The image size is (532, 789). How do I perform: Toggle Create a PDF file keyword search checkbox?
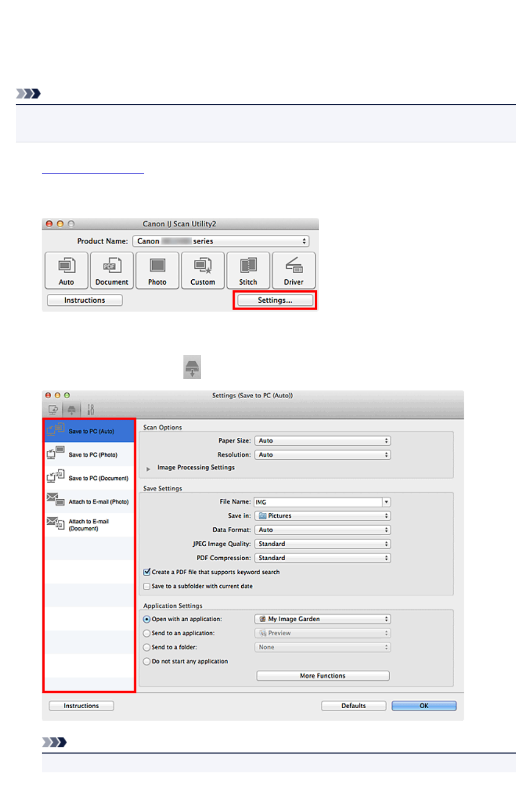point(147,572)
